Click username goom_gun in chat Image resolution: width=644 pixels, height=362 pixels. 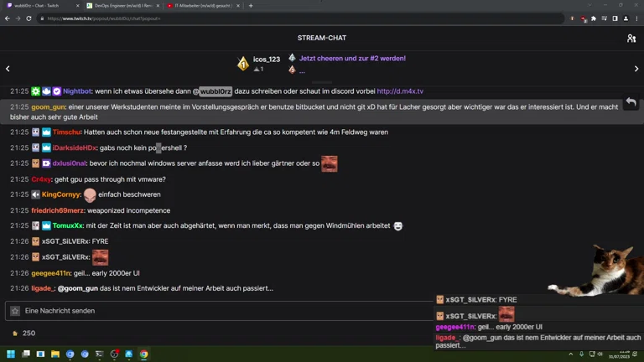click(x=48, y=107)
